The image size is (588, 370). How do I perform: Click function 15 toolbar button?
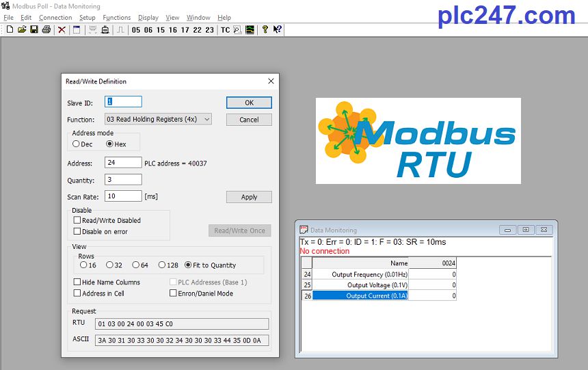point(161,30)
